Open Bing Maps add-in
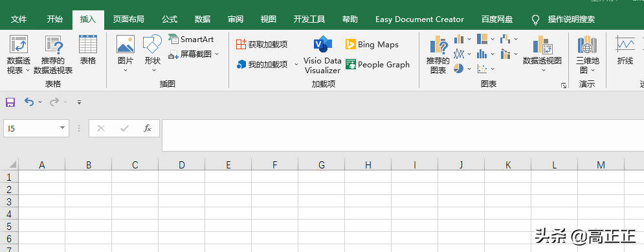The image size is (644, 252). point(372,45)
